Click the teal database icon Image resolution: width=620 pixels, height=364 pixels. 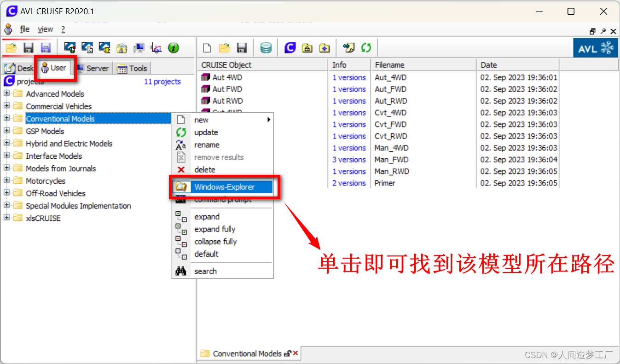point(266,47)
